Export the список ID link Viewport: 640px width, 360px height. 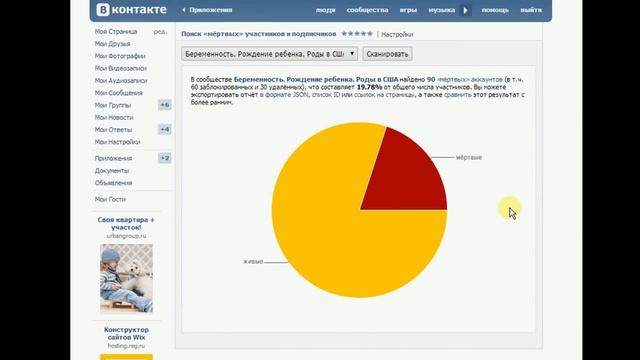[x=326, y=95]
